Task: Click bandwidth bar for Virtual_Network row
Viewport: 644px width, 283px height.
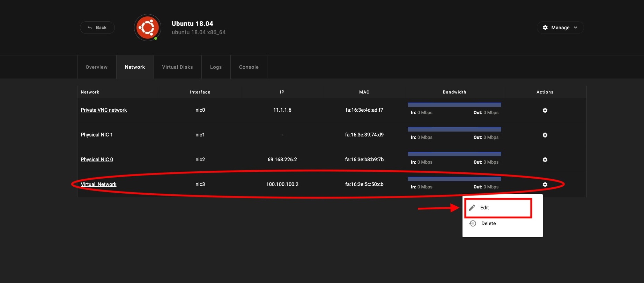Action: click(454, 179)
